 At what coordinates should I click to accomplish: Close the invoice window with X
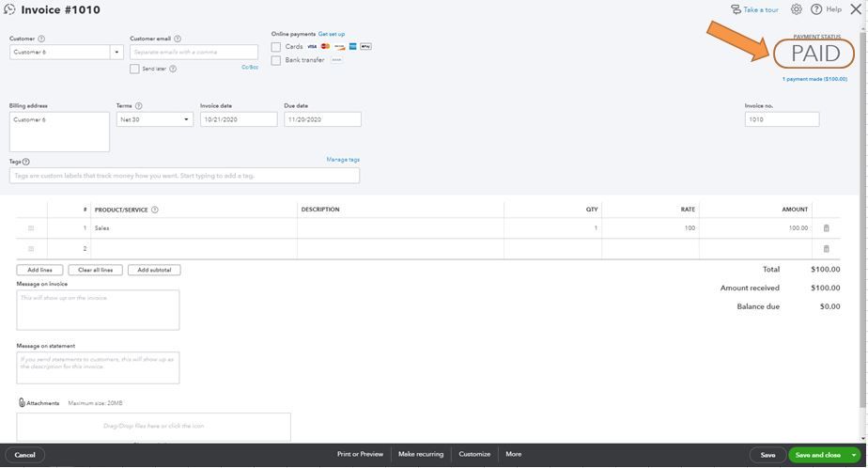856,8
